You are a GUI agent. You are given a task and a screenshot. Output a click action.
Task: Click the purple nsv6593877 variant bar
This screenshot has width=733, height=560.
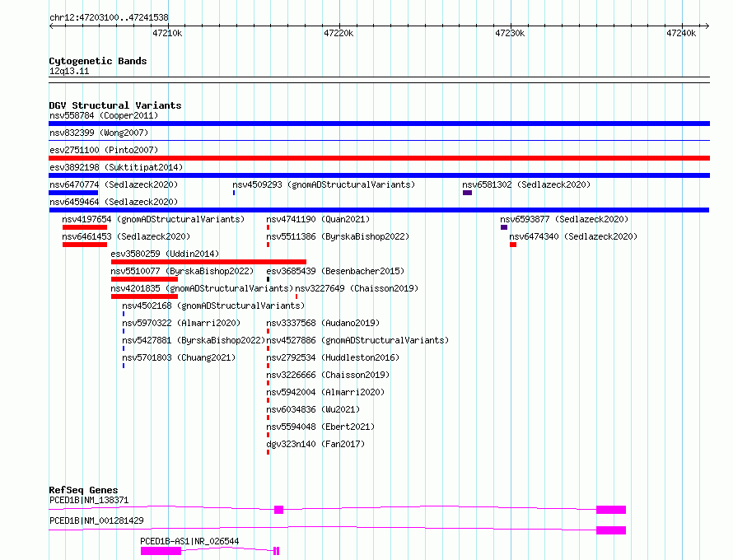click(504, 227)
